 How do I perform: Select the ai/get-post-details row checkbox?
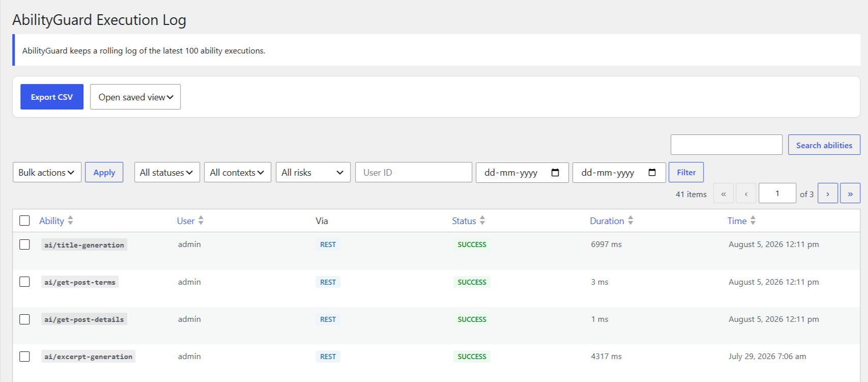pos(24,319)
